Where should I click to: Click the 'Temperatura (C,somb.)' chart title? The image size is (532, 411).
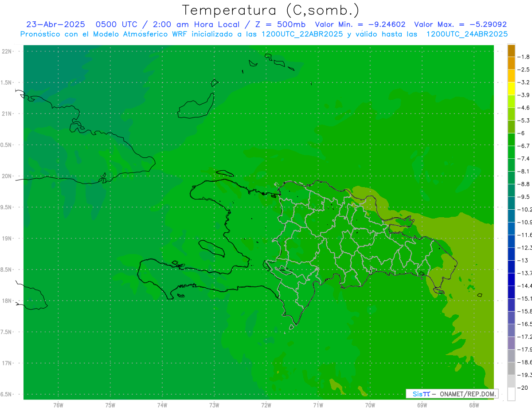click(x=271, y=10)
